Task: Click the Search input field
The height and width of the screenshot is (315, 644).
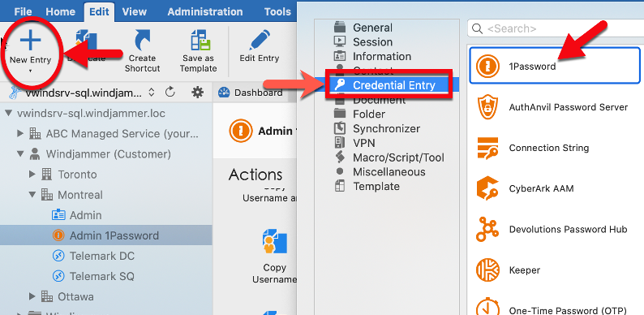Action: [555, 28]
